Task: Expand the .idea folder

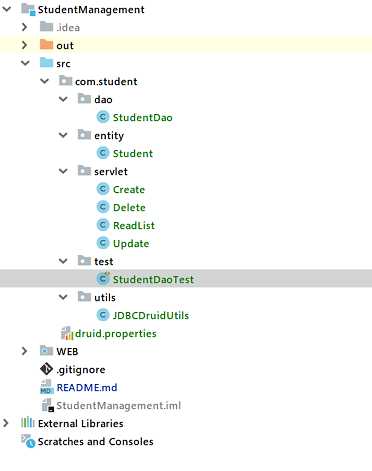Action: pos(24,27)
